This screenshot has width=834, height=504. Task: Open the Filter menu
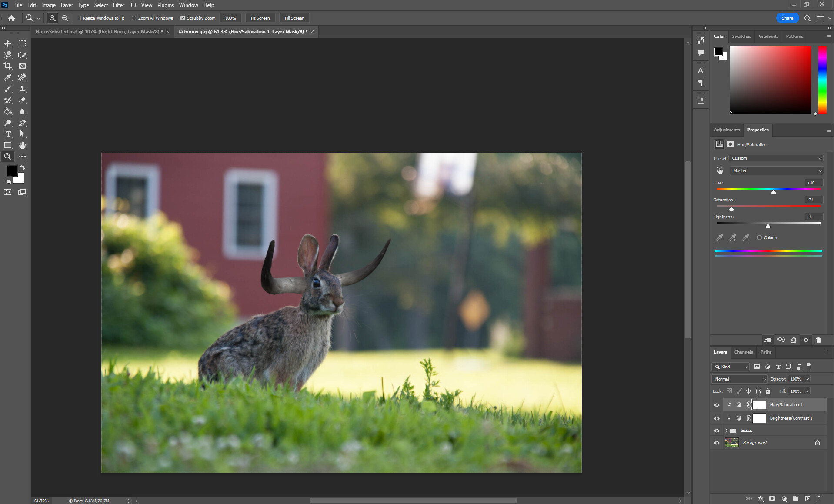[118, 5]
